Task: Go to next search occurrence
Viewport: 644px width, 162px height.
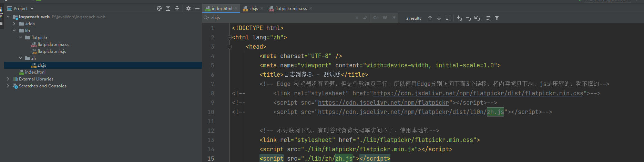Action: click(439, 18)
